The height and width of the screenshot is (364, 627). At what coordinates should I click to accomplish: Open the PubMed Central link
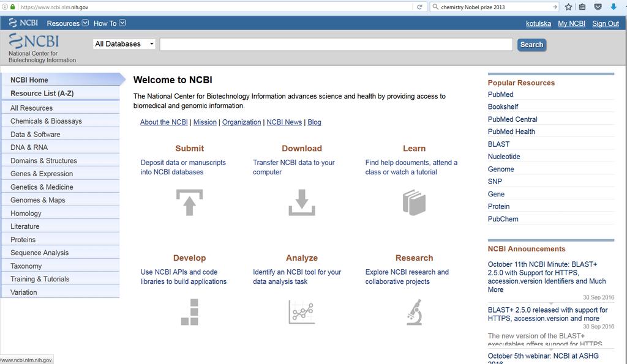click(x=512, y=119)
